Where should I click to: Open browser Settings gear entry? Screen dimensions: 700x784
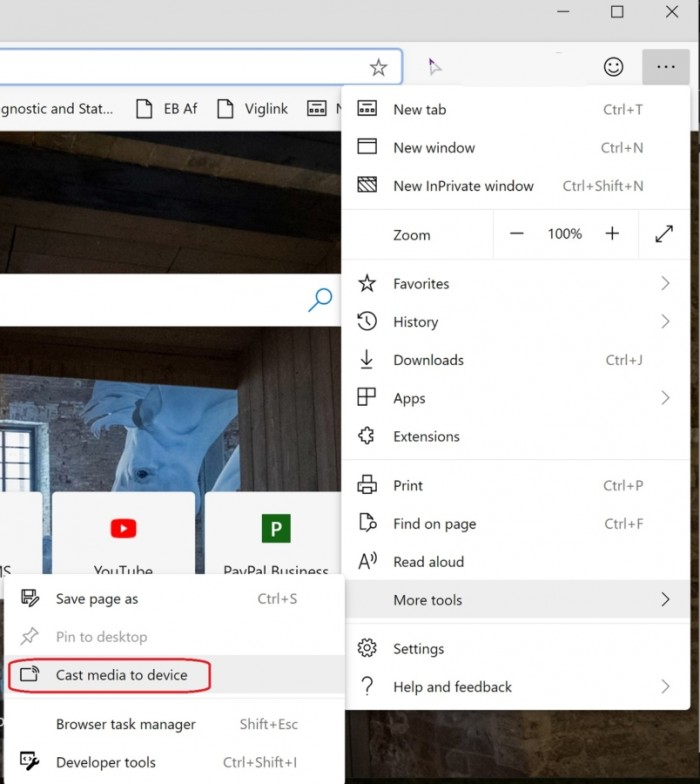coord(417,649)
